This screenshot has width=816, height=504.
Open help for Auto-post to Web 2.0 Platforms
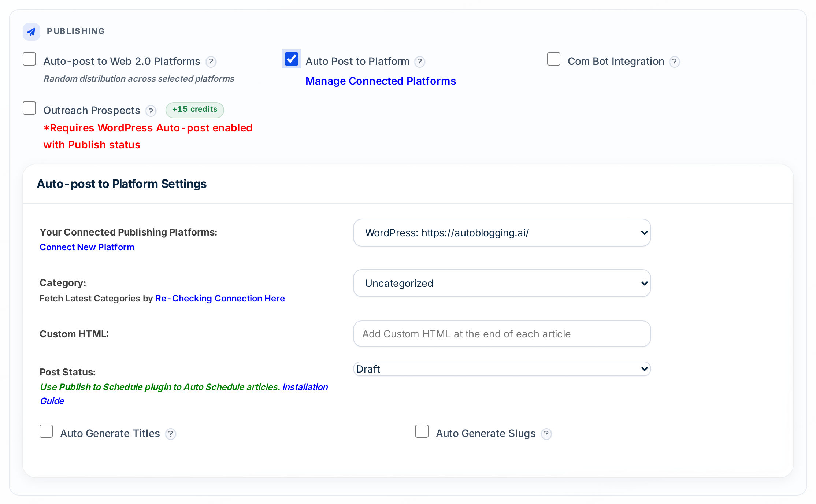(x=211, y=62)
